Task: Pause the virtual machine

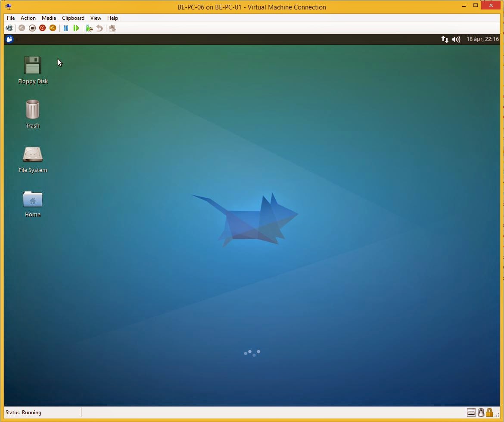Action: 66,28
